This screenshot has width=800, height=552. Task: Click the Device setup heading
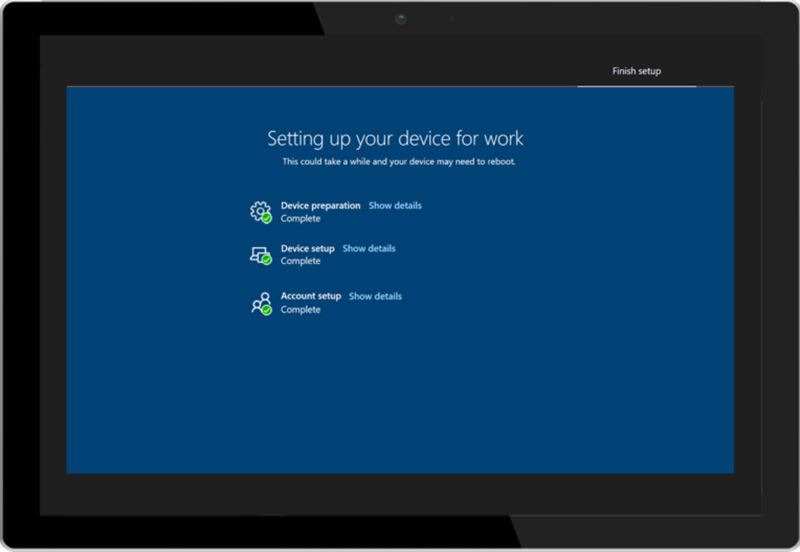(307, 248)
